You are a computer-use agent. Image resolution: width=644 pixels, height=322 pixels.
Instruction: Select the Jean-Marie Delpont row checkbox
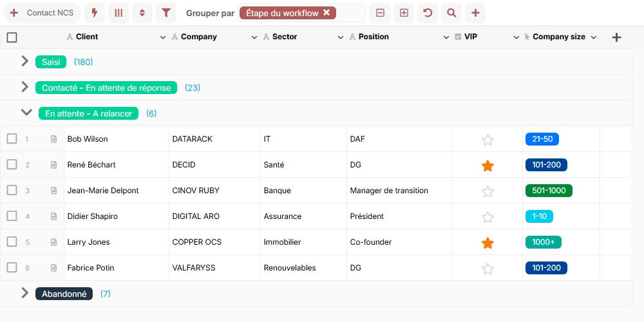tap(12, 190)
